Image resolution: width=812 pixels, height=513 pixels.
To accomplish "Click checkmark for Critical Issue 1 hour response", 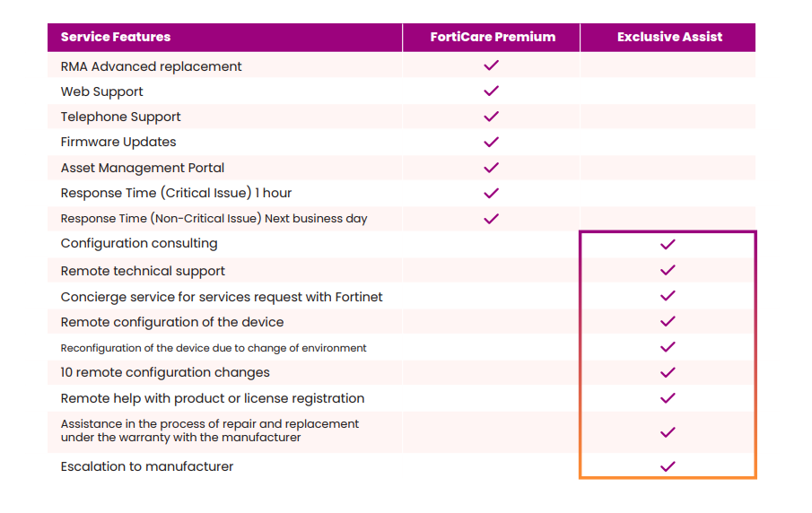I will coord(491,193).
